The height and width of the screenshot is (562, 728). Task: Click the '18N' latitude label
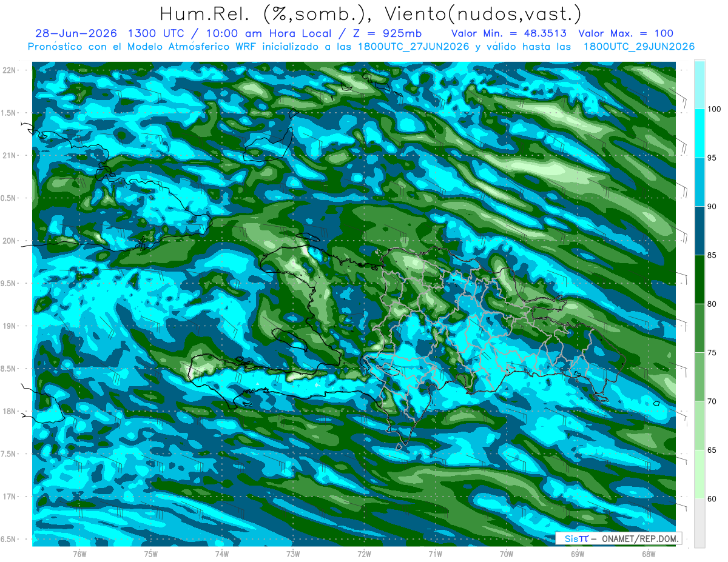10,411
